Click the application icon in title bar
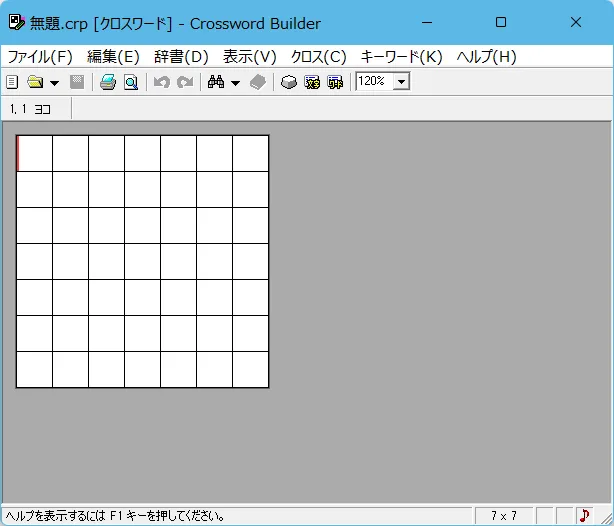614x526 pixels. [x=17, y=23]
